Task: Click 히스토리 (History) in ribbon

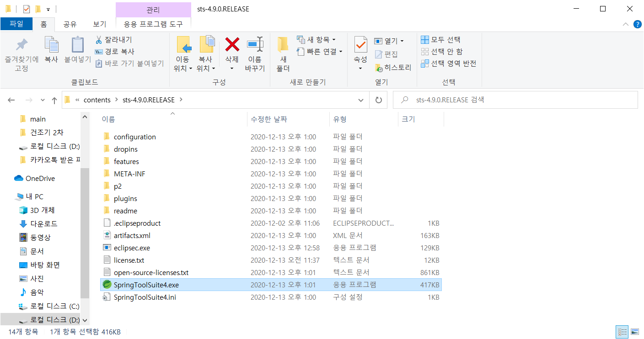Action: point(393,68)
